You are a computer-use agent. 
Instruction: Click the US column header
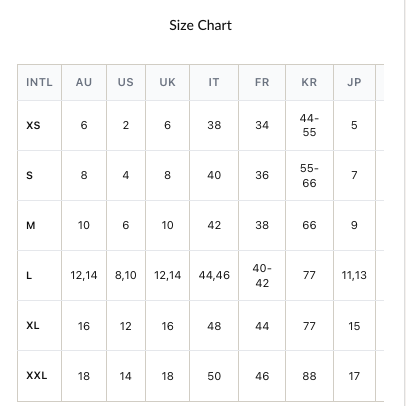coord(126,82)
